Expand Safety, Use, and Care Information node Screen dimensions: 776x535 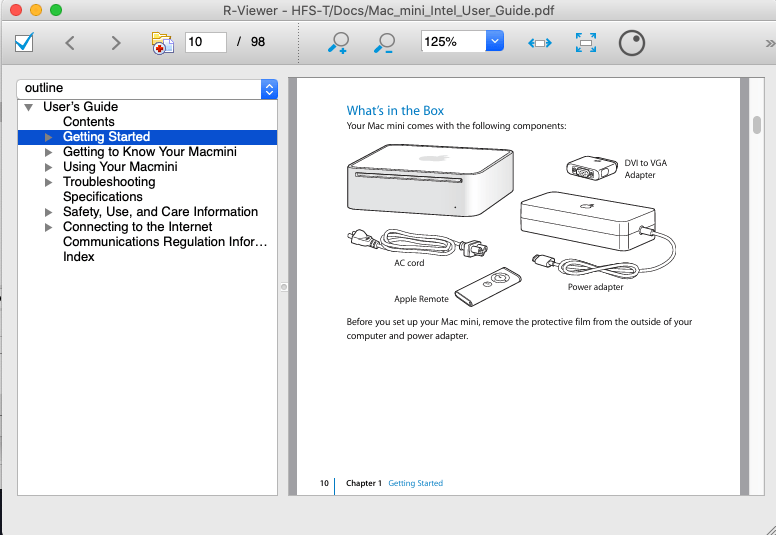click(48, 212)
